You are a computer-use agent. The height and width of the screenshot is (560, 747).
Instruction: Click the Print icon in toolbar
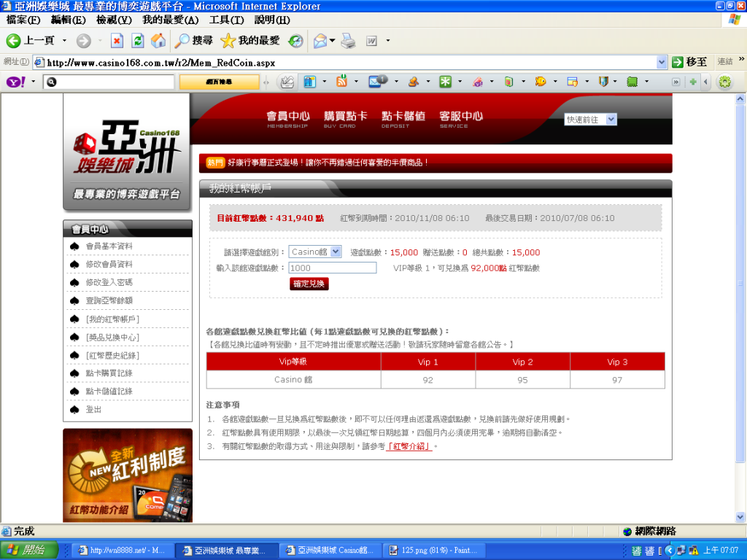point(348,41)
